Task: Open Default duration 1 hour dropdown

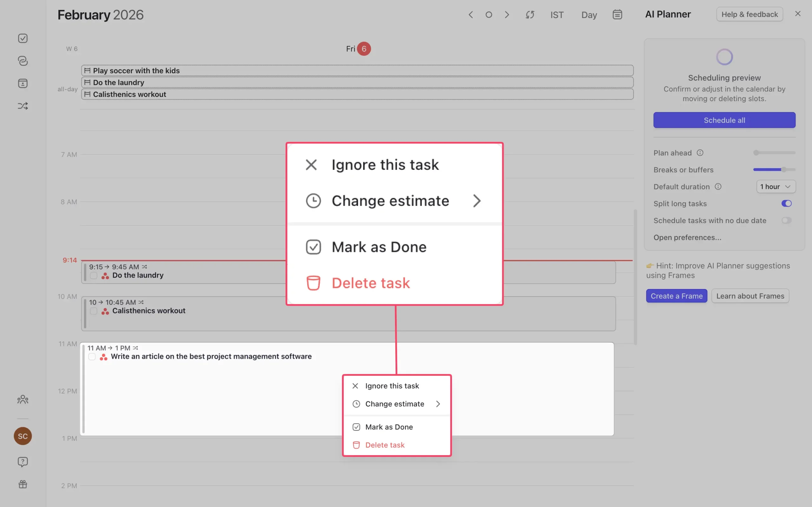Action: click(x=776, y=186)
